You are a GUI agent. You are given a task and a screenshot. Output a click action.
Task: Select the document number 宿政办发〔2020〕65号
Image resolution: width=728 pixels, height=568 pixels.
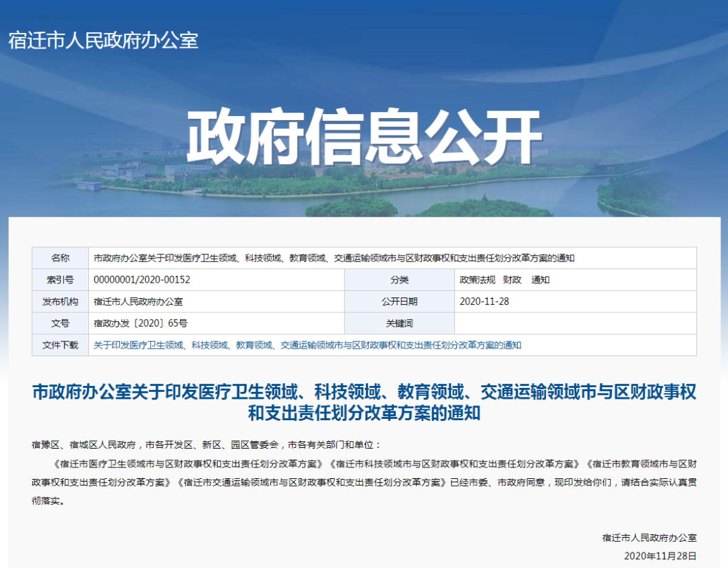(x=141, y=324)
